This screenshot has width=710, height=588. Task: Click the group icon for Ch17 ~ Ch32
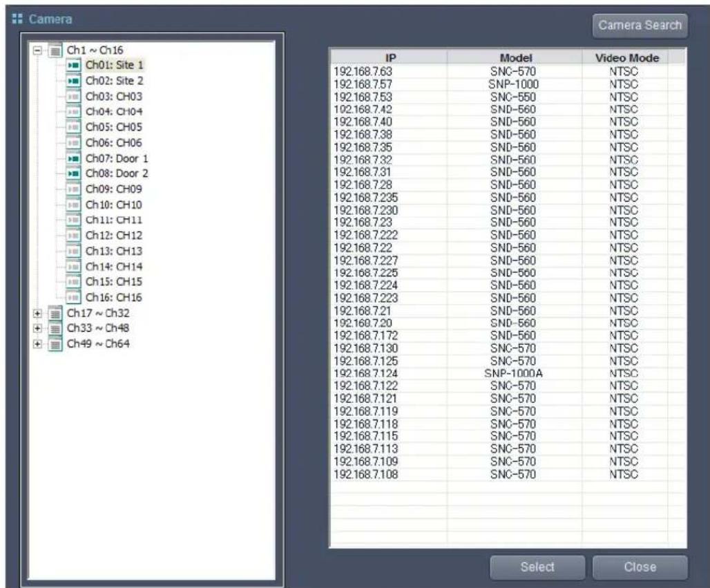click(x=55, y=313)
